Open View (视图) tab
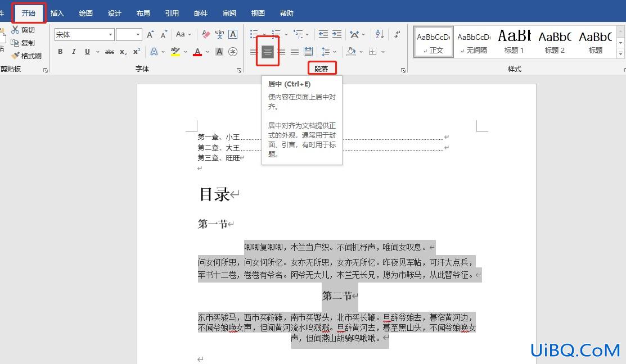 coord(258,13)
